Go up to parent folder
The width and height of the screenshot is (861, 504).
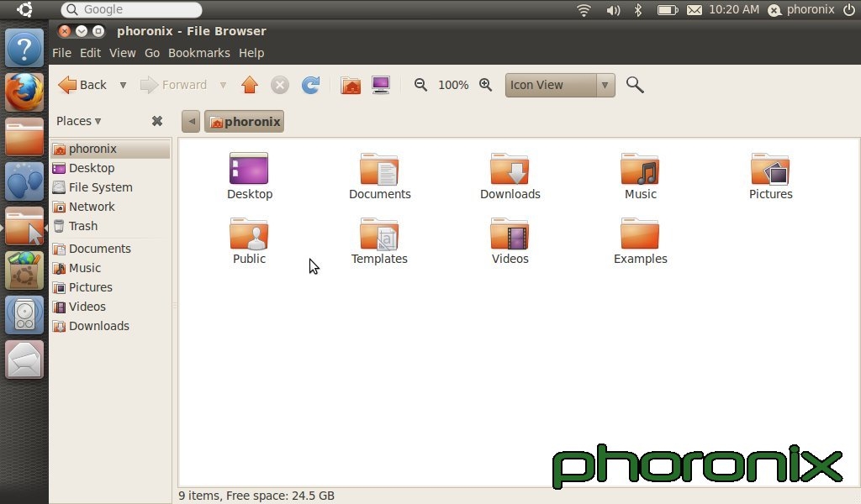[x=250, y=85]
